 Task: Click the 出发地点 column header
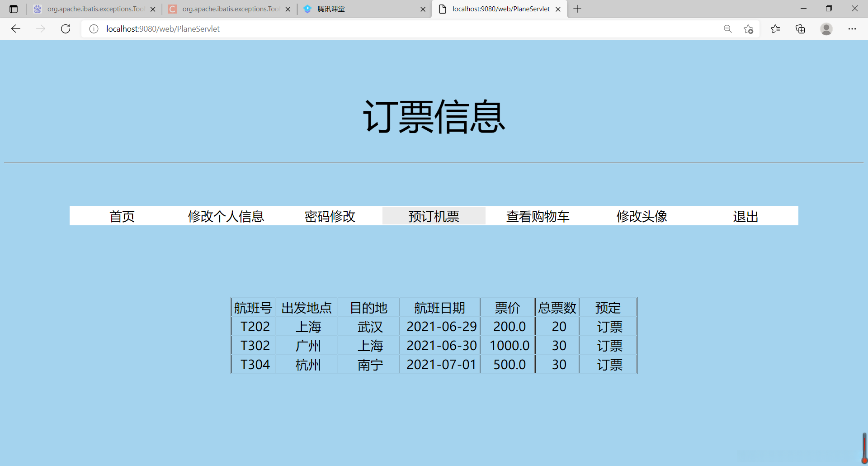pos(307,308)
